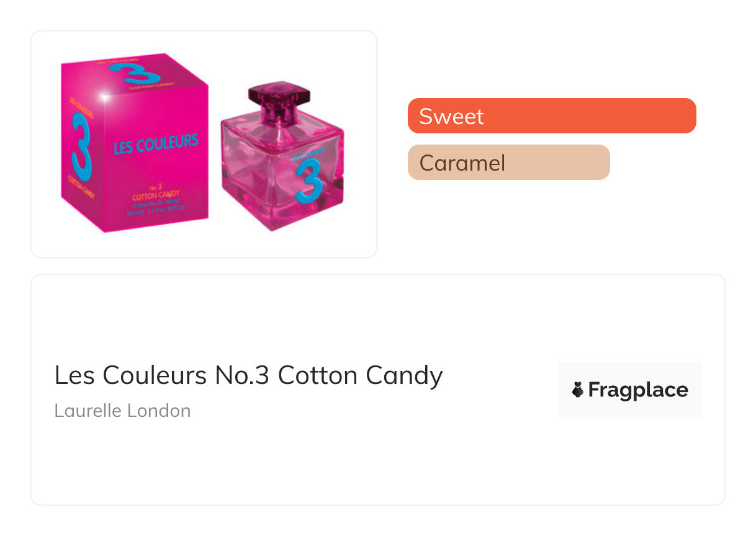Screen dimensions: 756x536
Task: Open the Laurelle London brand link
Action: click(x=122, y=411)
